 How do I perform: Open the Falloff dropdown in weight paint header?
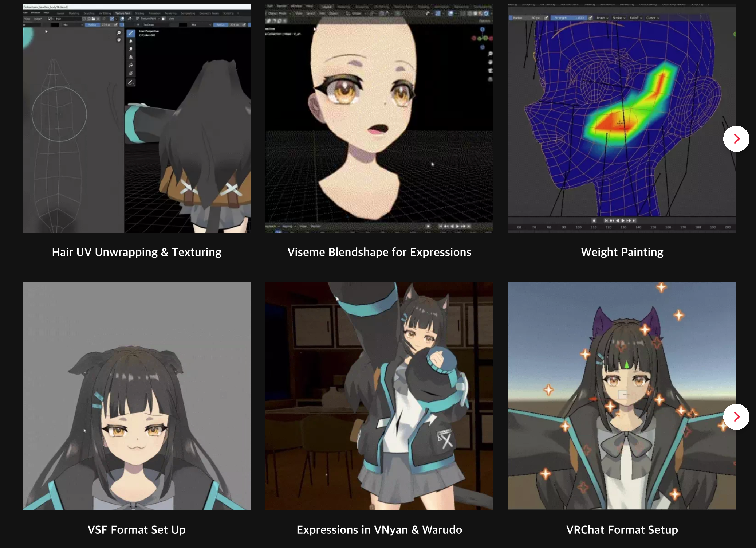pos(636,18)
